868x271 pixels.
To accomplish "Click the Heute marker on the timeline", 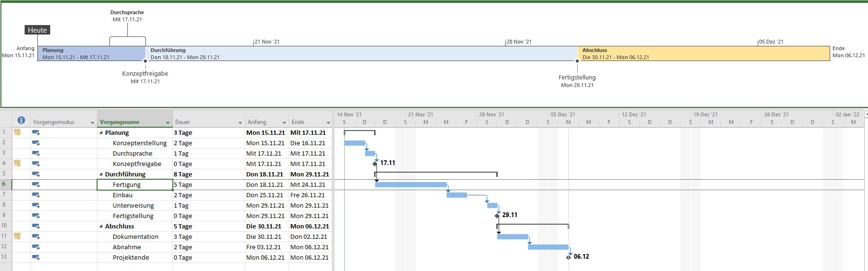I will coord(37,30).
